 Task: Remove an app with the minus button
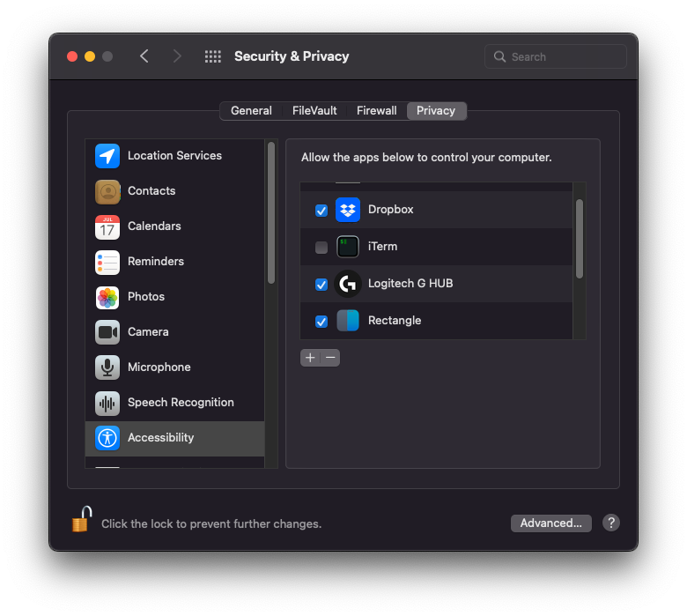point(330,358)
